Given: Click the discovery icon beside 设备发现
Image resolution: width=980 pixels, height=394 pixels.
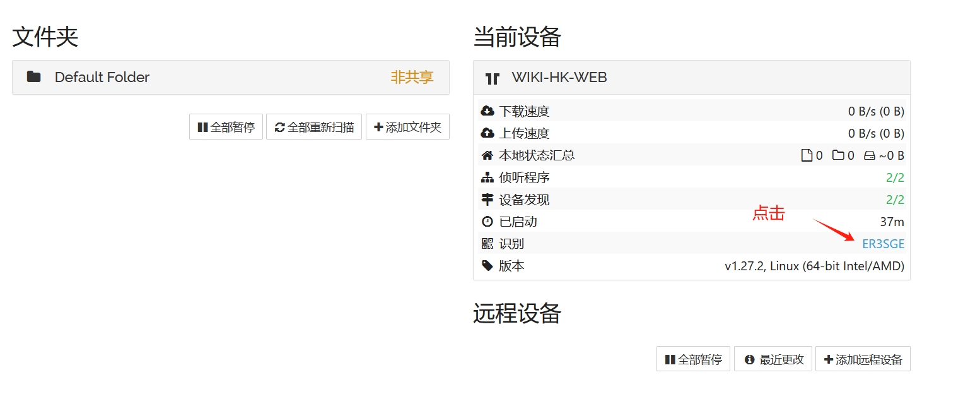Looking at the screenshot, I should [x=487, y=199].
